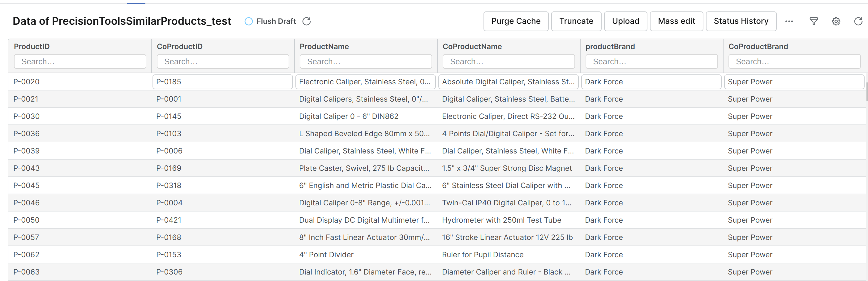Focus the ProductID search field

(x=80, y=61)
